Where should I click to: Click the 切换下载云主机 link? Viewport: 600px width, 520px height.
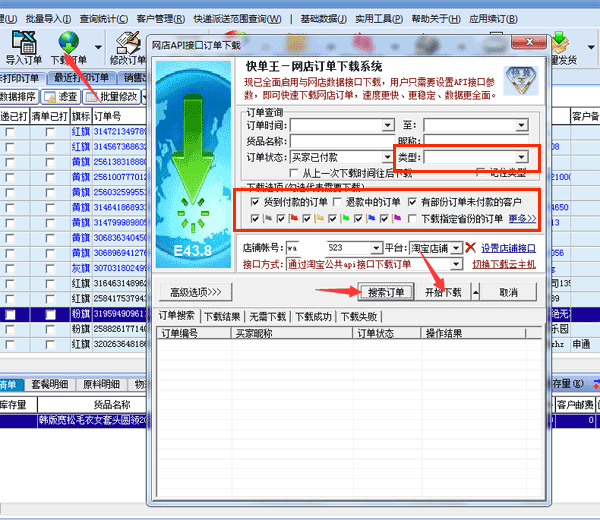pyautogui.click(x=504, y=264)
